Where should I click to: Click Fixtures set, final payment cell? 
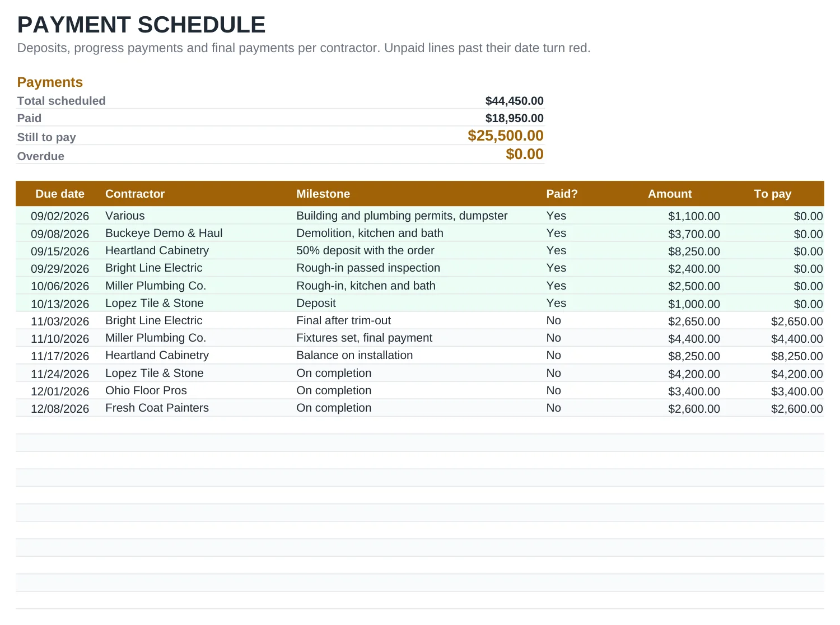pos(364,338)
